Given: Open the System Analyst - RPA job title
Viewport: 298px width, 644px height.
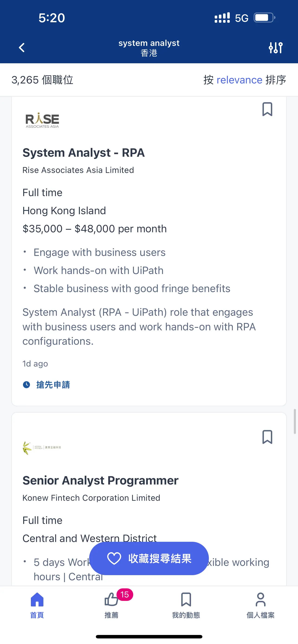Looking at the screenshot, I should [x=84, y=153].
